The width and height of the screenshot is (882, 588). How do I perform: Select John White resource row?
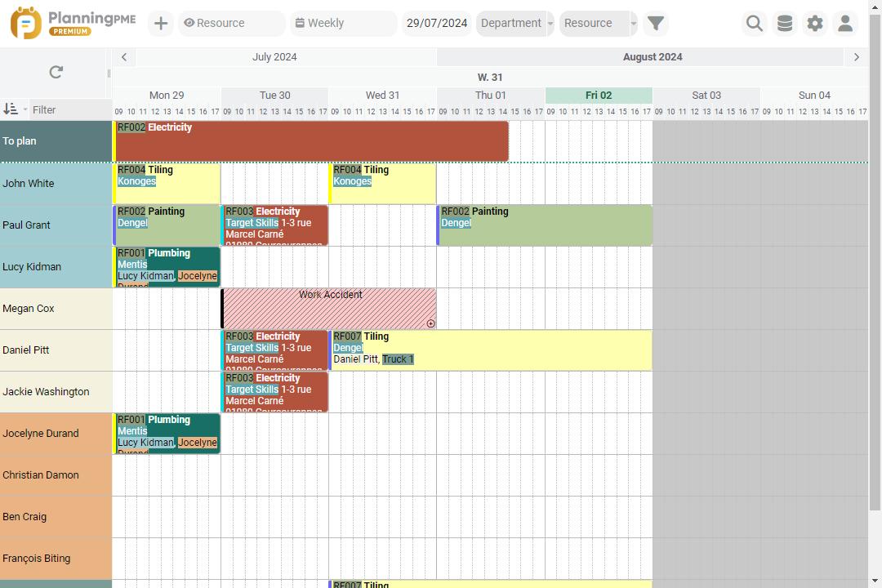(x=56, y=184)
